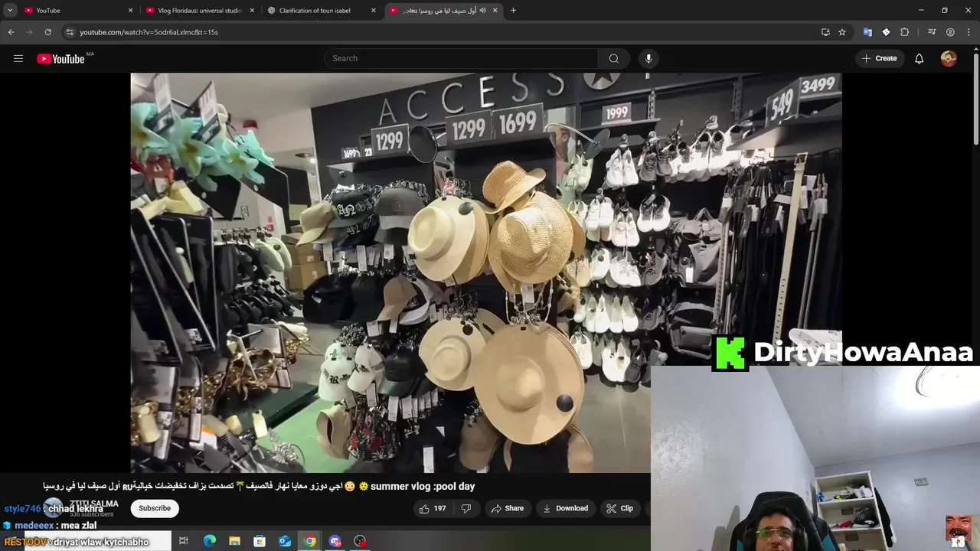Click the install app icon in address bar
Viewport: 980px width, 551px height.
[x=825, y=32]
